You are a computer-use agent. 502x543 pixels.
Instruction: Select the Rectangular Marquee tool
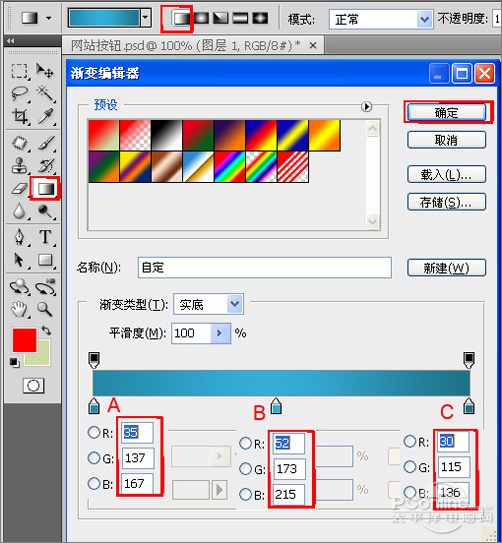click(x=19, y=71)
